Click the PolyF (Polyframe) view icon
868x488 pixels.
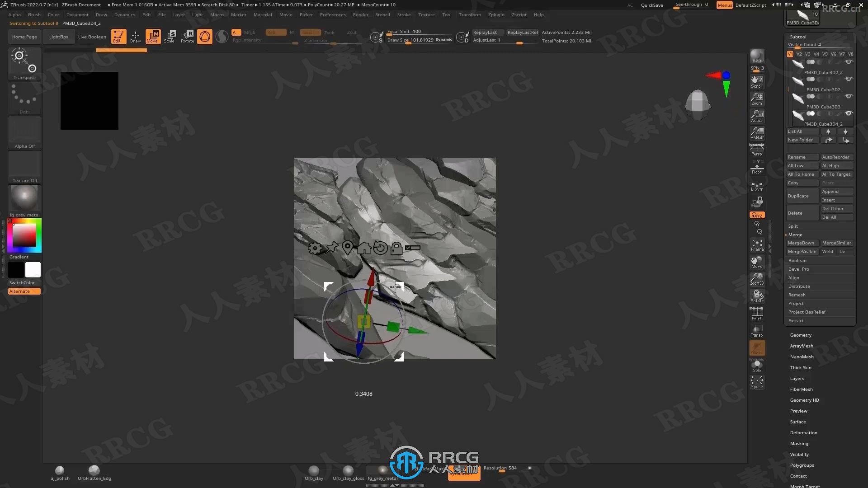click(x=756, y=312)
